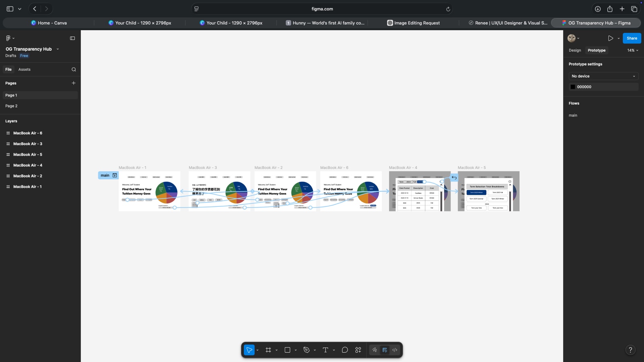Click the figma.com address bar

tap(322, 9)
